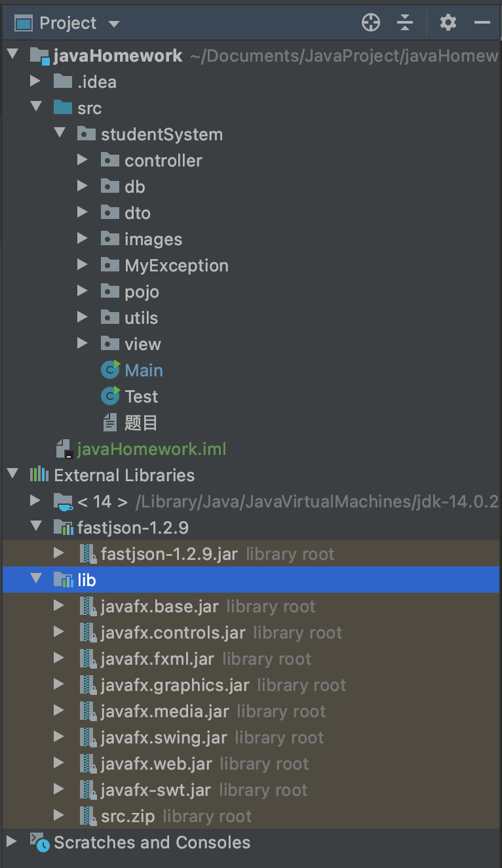
Task: Collapse the lib library node
Action: point(36,579)
